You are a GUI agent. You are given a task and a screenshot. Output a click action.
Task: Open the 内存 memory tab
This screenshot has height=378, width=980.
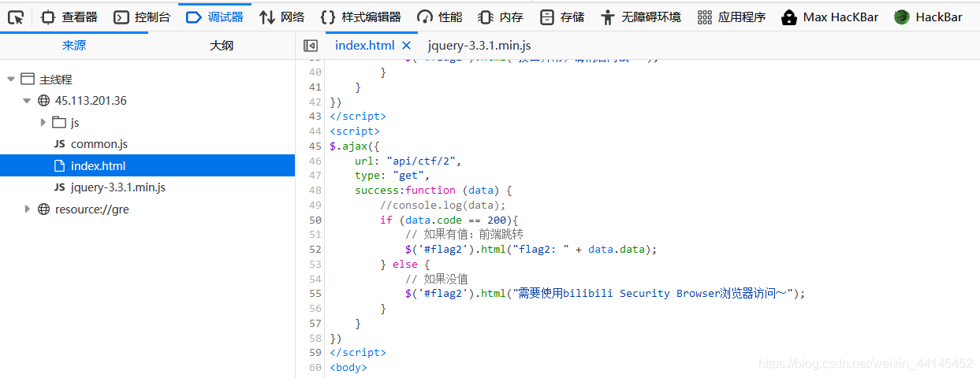pos(501,17)
